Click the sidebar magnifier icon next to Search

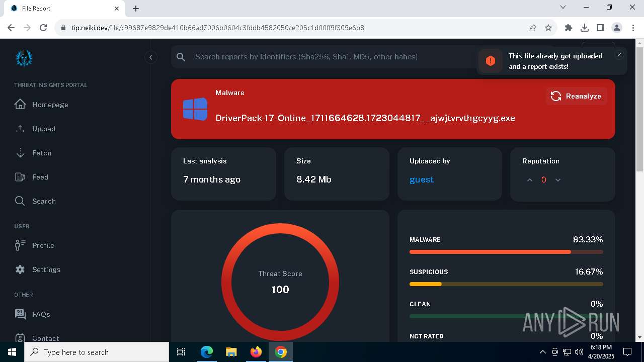tap(20, 201)
